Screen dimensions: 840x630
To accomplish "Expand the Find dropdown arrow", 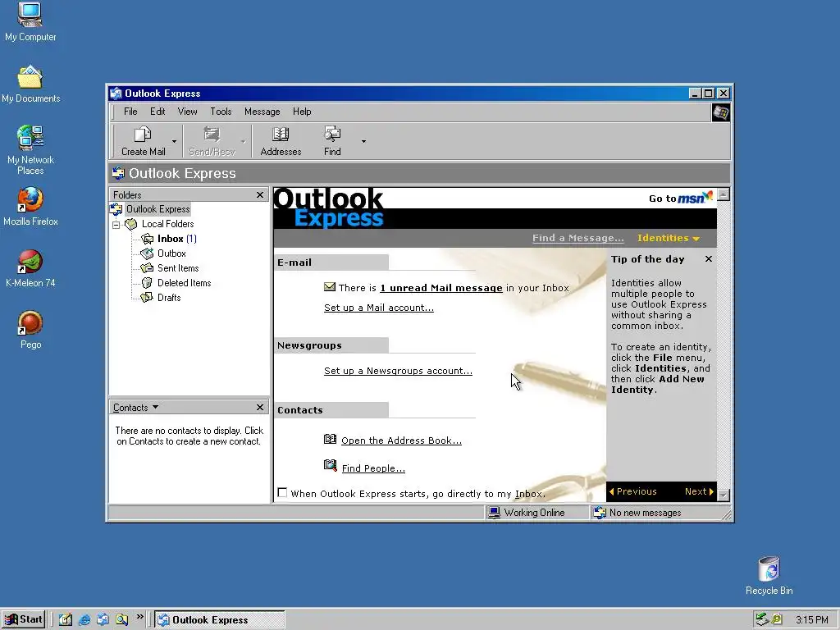I will (x=363, y=141).
